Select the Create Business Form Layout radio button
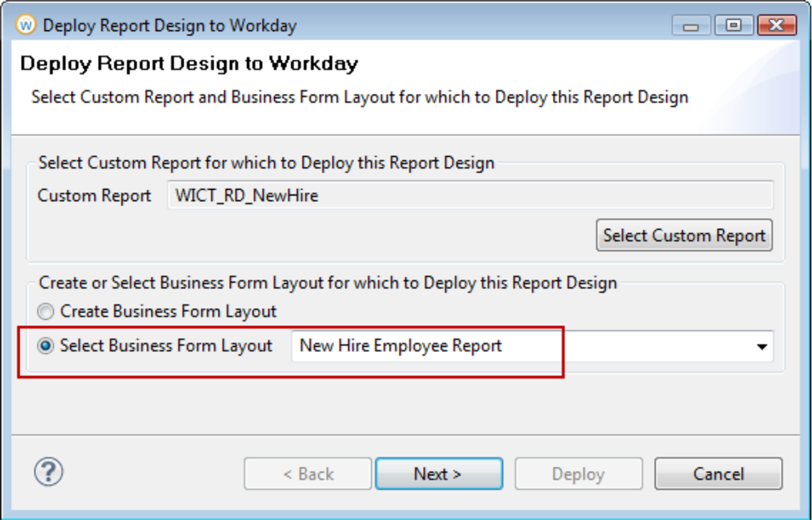The width and height of the screenshot is (812, 520). pos(46,312)
